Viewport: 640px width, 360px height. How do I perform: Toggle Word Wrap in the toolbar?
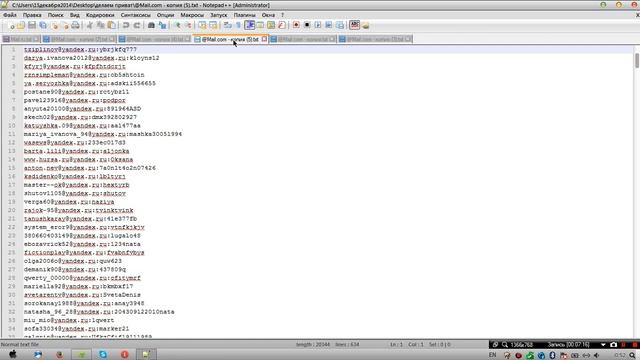(x=228, y=25)
